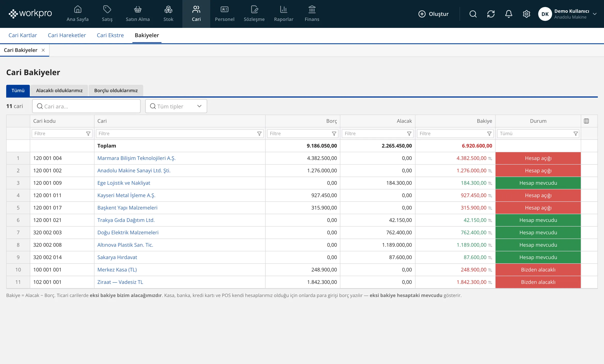
Task: Open Altınova Plastik San. Tic. link
Action: coord(125,245)
